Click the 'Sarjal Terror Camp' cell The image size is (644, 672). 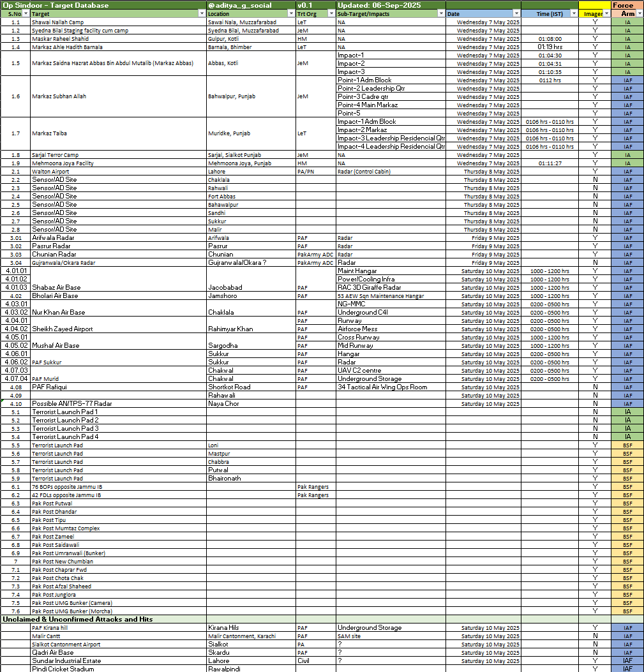118,154
